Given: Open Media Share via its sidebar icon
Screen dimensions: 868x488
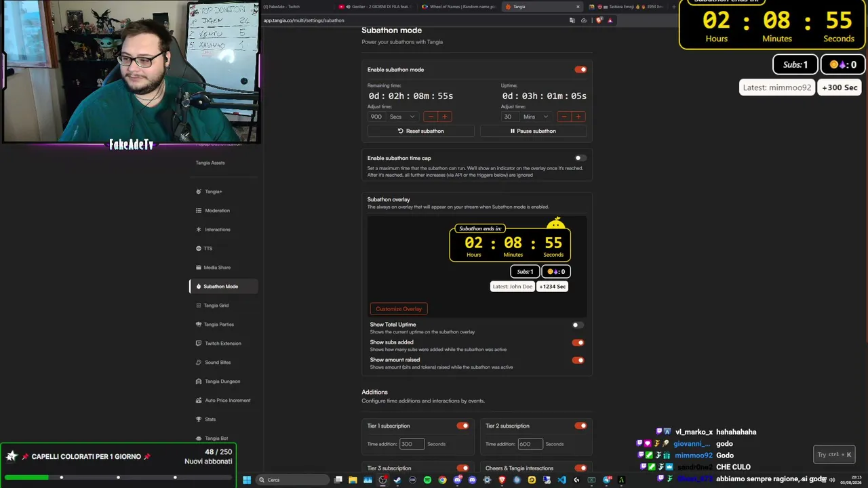Looking at the screenshot, I should (198, 268).
